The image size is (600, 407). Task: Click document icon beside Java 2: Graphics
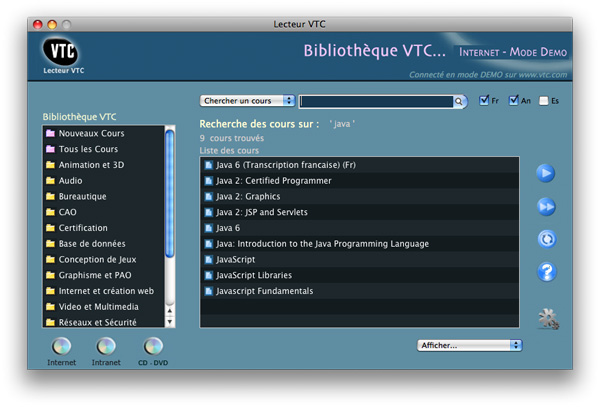(209, 197)
